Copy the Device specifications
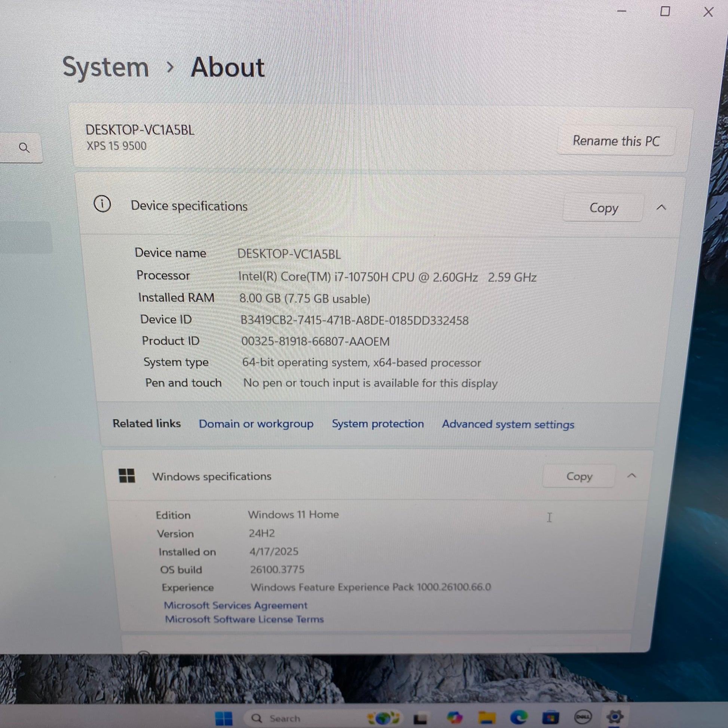The width and height of the screenshot is (728, 728). [603, 208]
